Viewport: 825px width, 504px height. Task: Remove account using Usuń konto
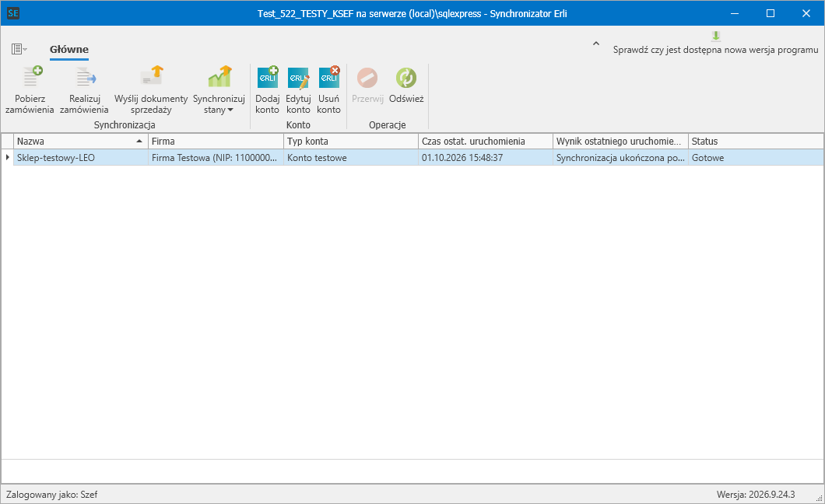(329, 90)
